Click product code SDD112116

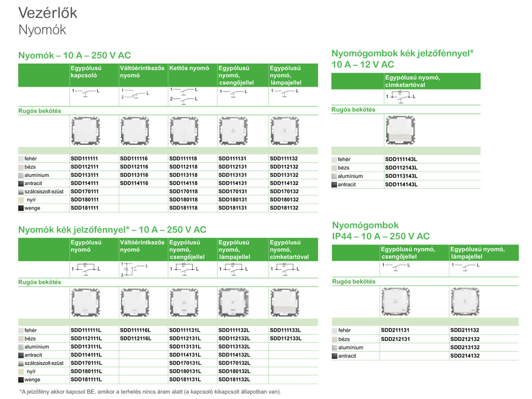134,167
